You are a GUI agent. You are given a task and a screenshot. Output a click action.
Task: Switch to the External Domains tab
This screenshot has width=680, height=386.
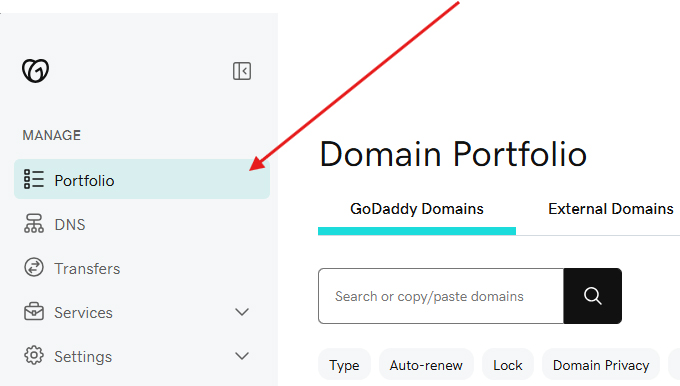click(x=611, y=209)
